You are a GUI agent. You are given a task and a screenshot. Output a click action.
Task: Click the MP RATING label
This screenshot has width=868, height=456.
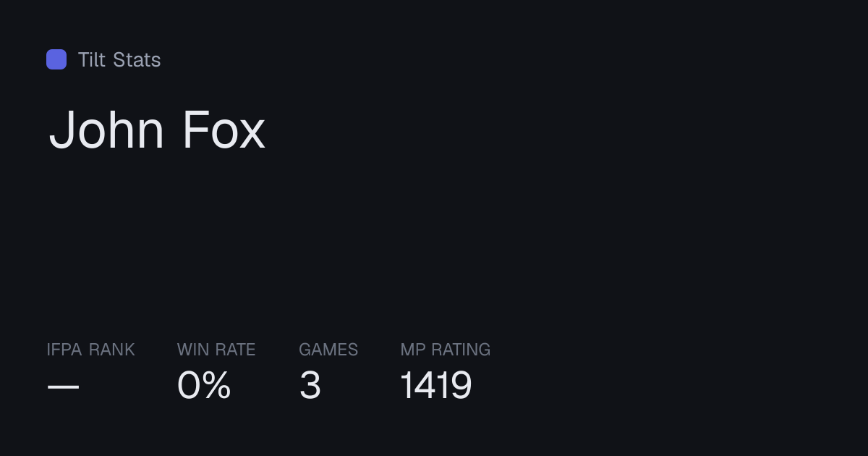click(x=446, y=350)
